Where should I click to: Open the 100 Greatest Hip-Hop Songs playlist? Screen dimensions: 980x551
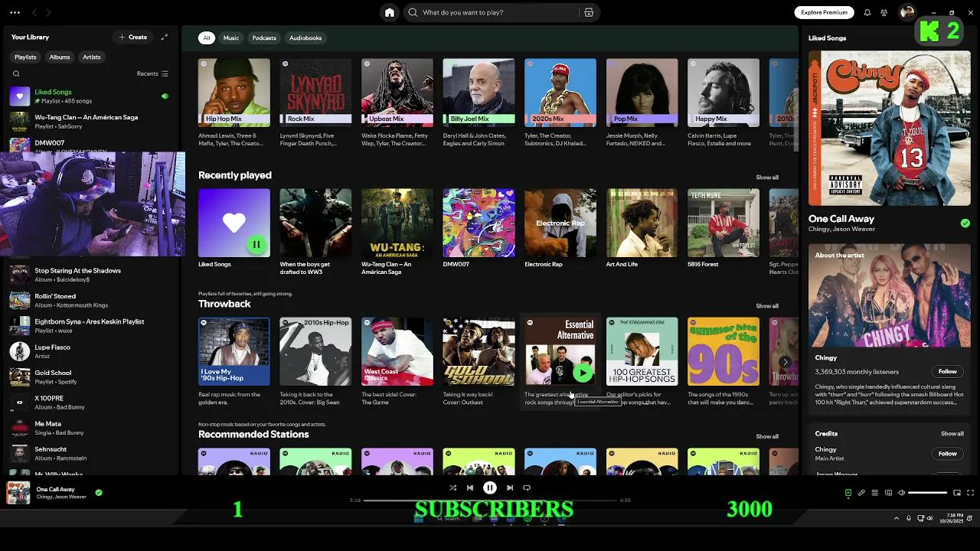click(642, 361)
